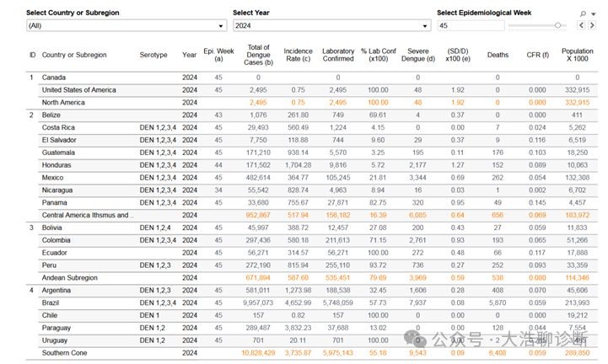Click the United States of America row label
The height and width of the screenshot is (364, 608).
(x=79, y=90)
